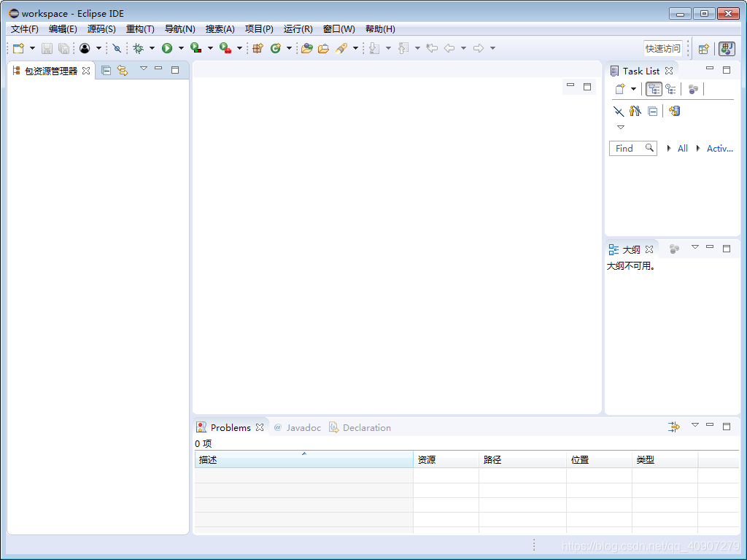
Task: Toggle Link with Editor in Package Explorer
Action: 123,71
